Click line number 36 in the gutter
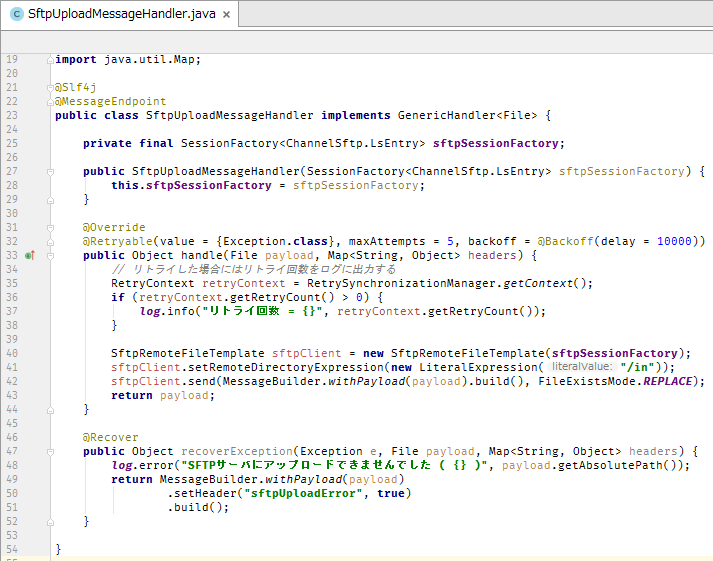713x561 pixels. tap(12, 297)
